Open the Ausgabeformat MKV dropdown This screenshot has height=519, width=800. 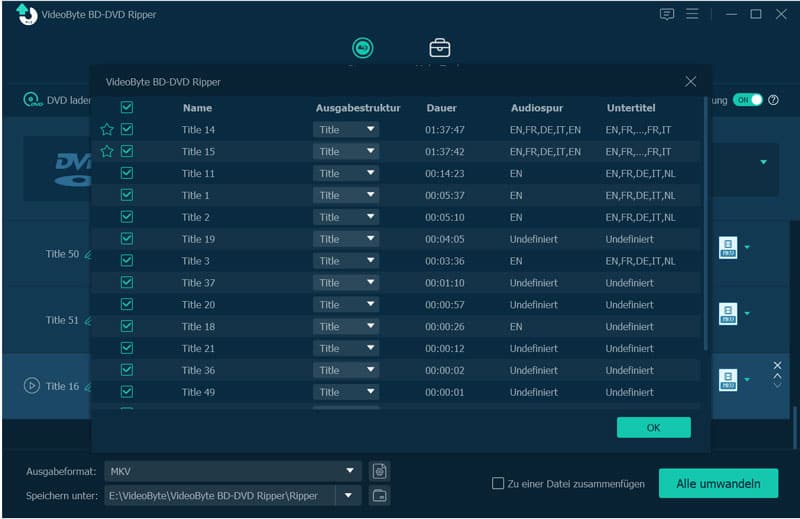[x=233, y=471]
